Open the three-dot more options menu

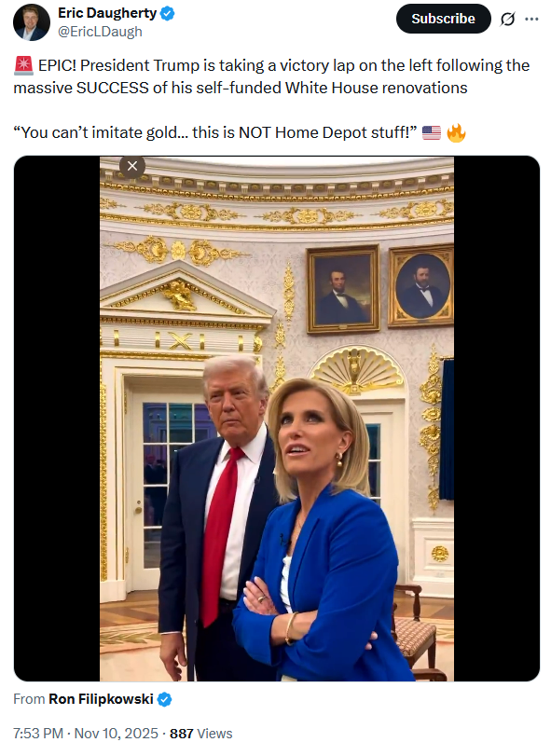531,19
